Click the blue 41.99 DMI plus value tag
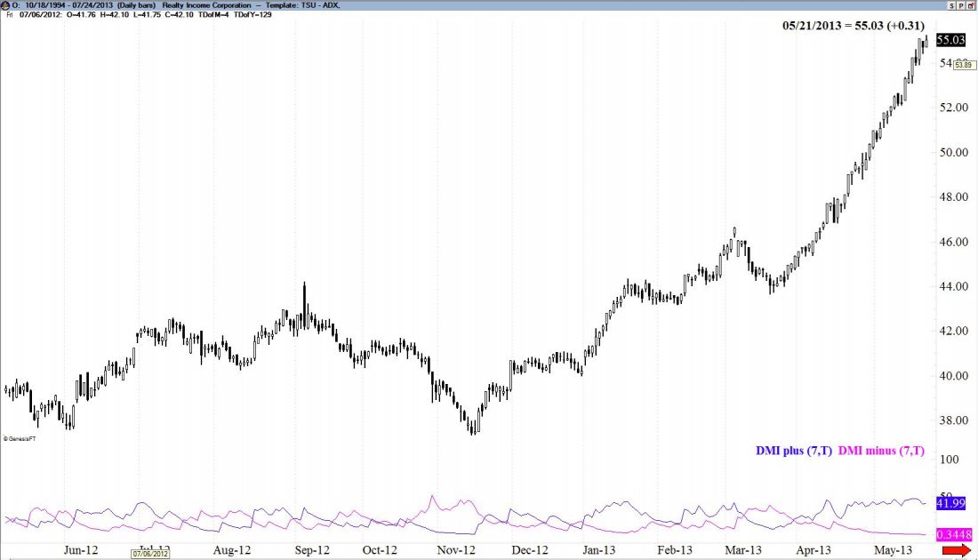978x560 pixels. coord(950,503)
